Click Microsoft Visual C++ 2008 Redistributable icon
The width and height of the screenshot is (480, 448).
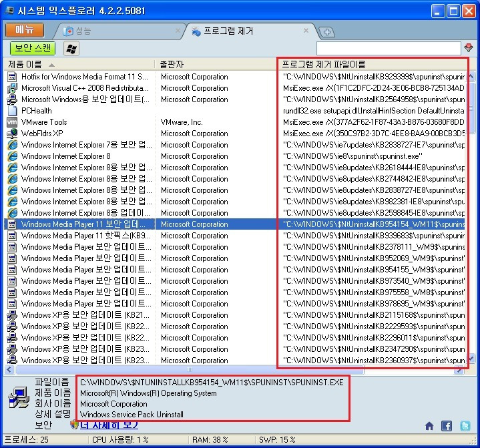pyautogui.click(x=12, y=88)
